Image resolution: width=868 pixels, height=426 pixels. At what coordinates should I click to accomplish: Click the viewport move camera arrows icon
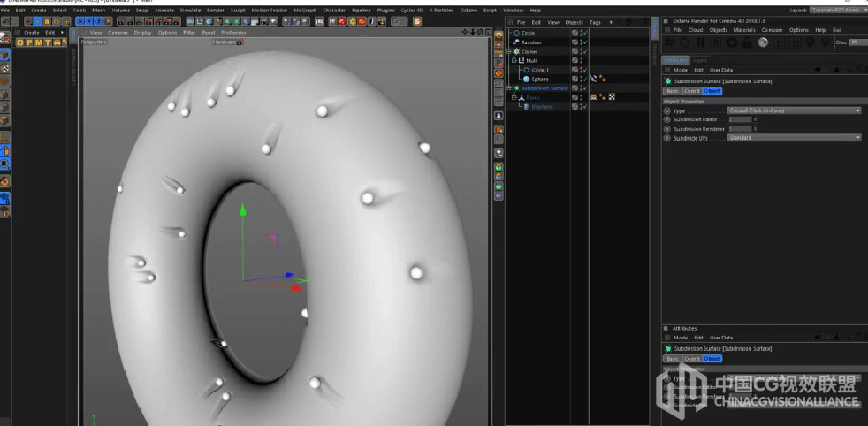point(465,32)
